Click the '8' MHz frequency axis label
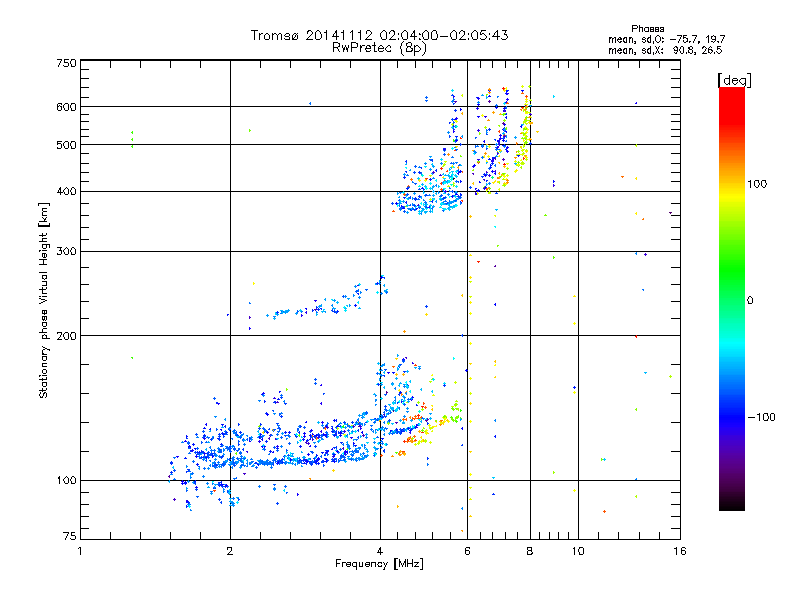The image size is (800, 600). tap(530, 552)
